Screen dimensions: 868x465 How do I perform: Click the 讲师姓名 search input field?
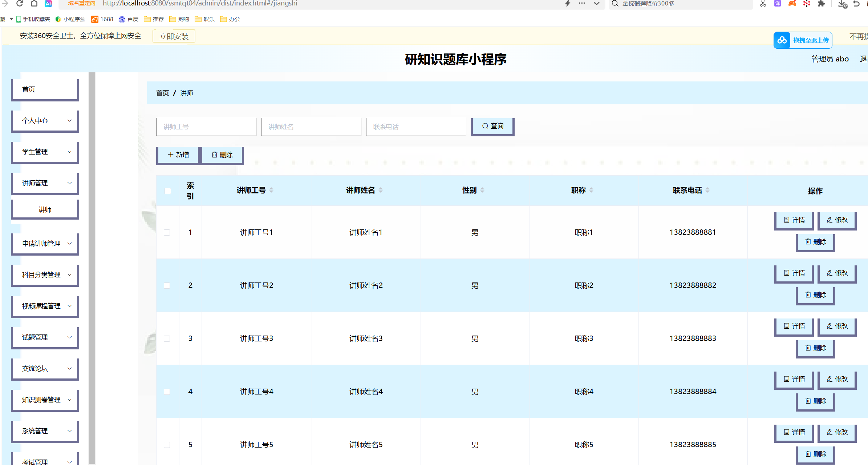tap(311, 127)
